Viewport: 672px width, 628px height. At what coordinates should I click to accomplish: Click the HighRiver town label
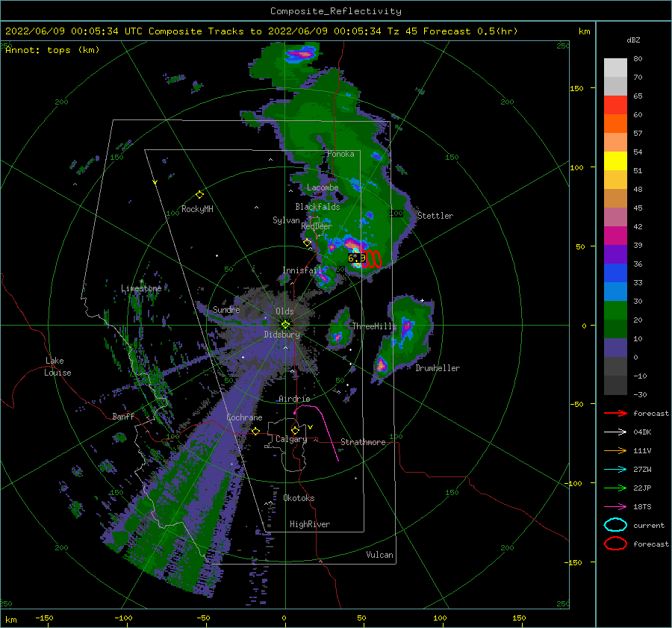click(x=310, y=524)
